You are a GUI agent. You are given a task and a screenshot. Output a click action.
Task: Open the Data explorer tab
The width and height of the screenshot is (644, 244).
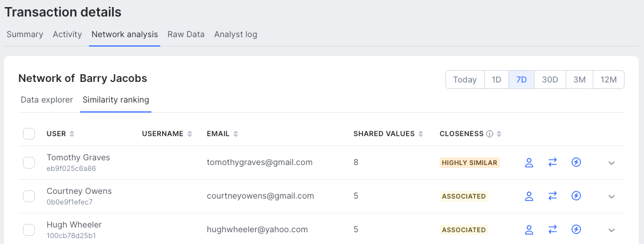tap(47, 100)
